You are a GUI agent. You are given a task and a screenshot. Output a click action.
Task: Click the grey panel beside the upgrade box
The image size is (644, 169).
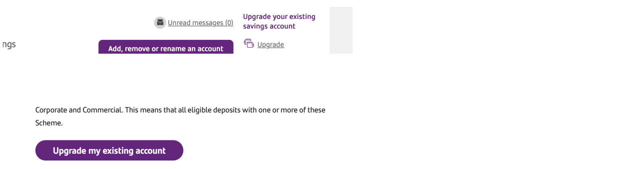coord(341,30)
